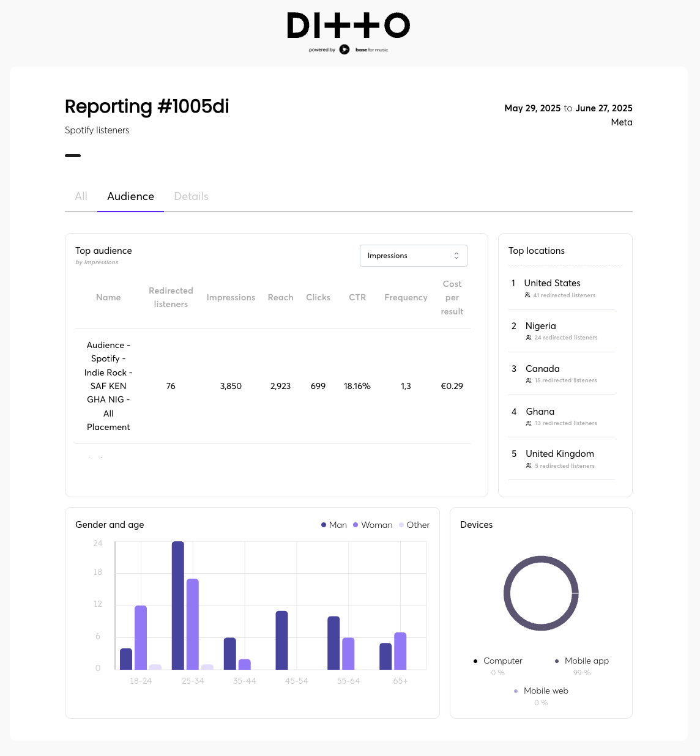Click the Redirected listeners column header

pos(171,297)
